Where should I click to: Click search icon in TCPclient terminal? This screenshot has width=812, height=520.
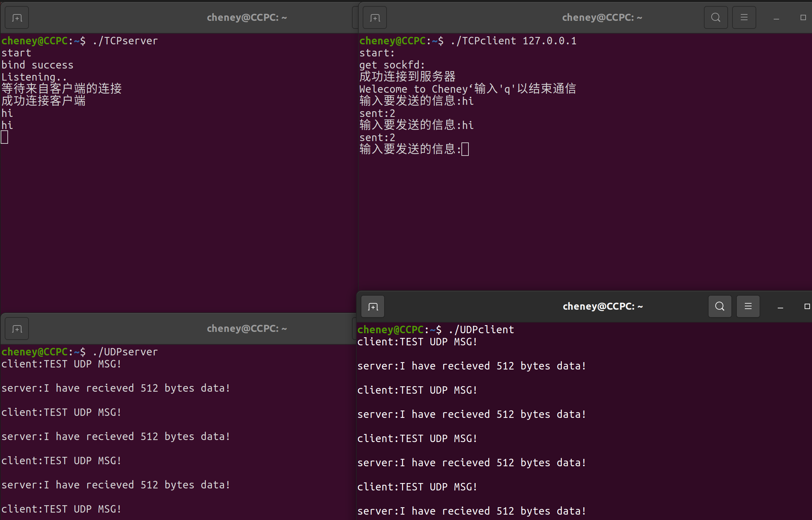(716, 17)
